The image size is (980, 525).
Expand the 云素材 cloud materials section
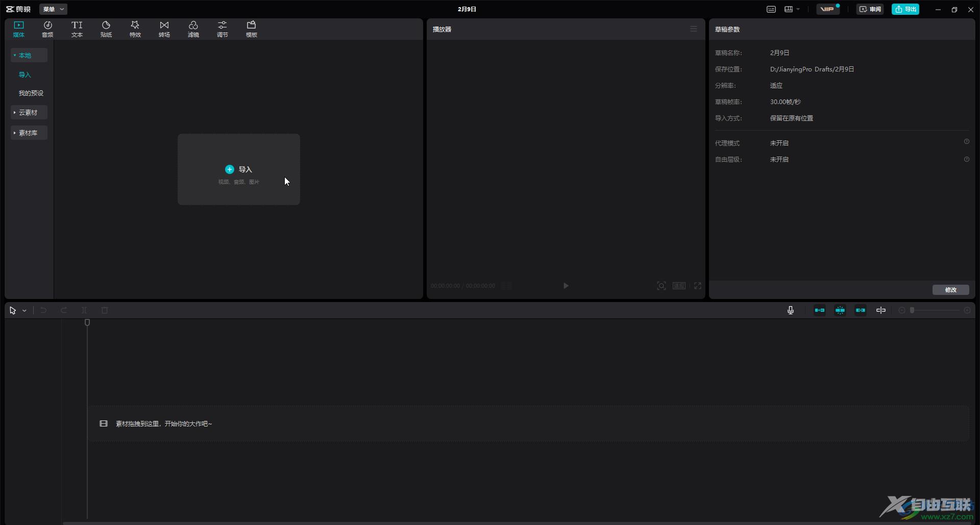coord(29,112)
